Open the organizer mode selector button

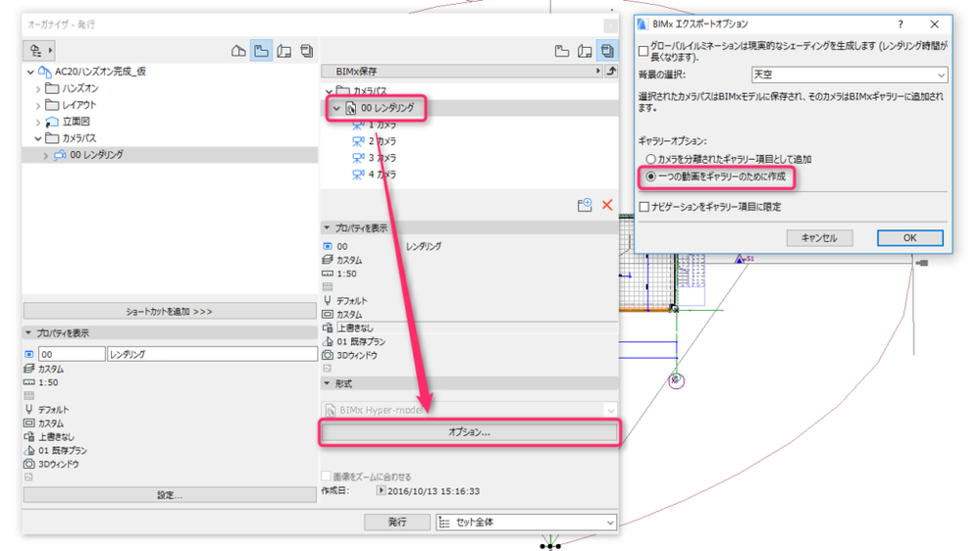pyautogui.click(x=39, y=50)
